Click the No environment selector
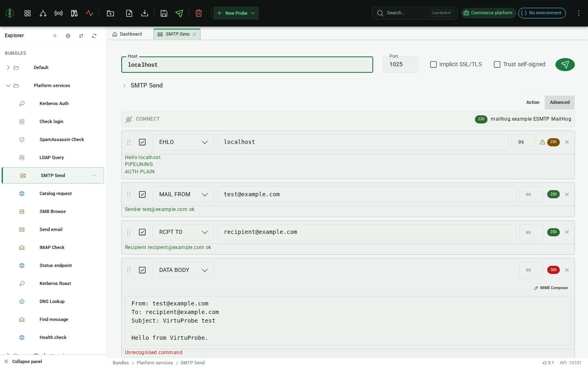This screenshot has height=368, width=588. tap(542, 13)
